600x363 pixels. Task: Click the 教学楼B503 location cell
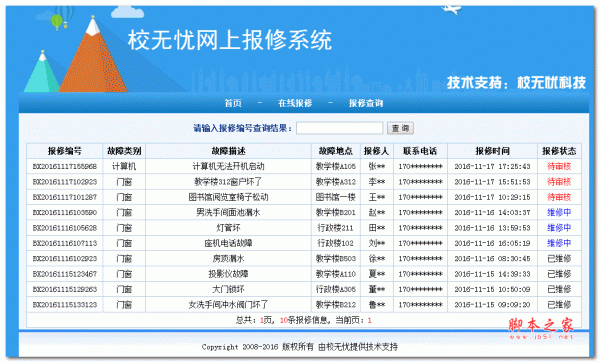[x=336, y=259]
